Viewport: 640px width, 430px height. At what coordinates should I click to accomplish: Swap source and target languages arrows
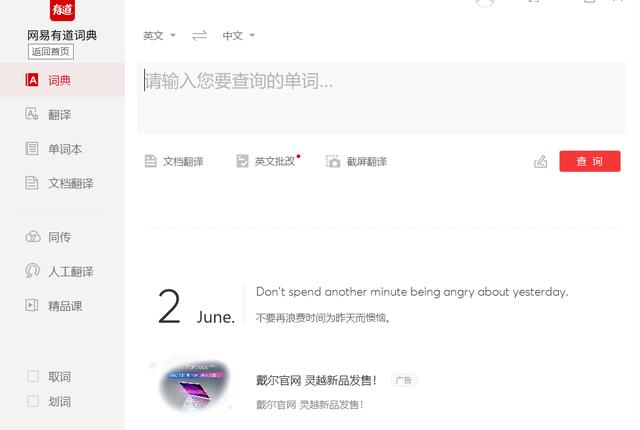199,36
